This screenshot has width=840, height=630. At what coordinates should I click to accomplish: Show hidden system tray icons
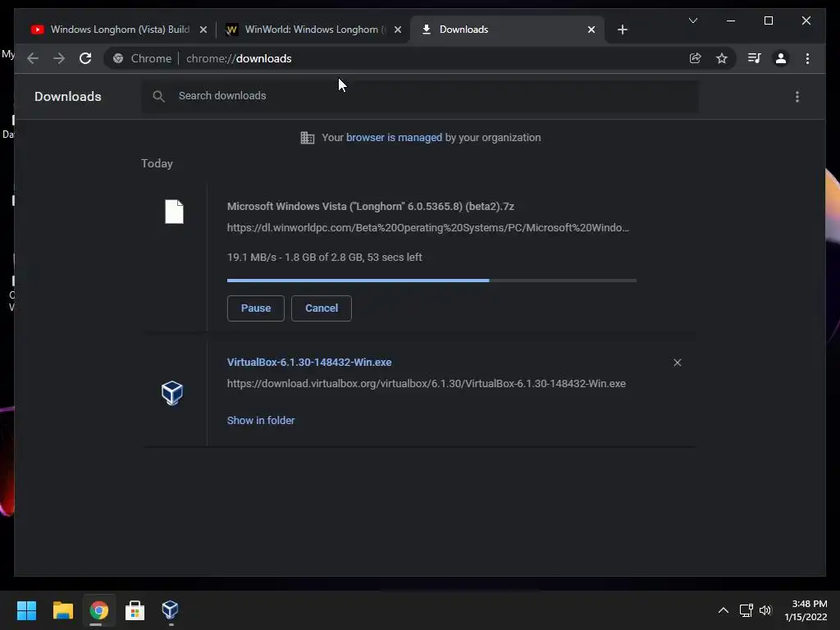724,610
